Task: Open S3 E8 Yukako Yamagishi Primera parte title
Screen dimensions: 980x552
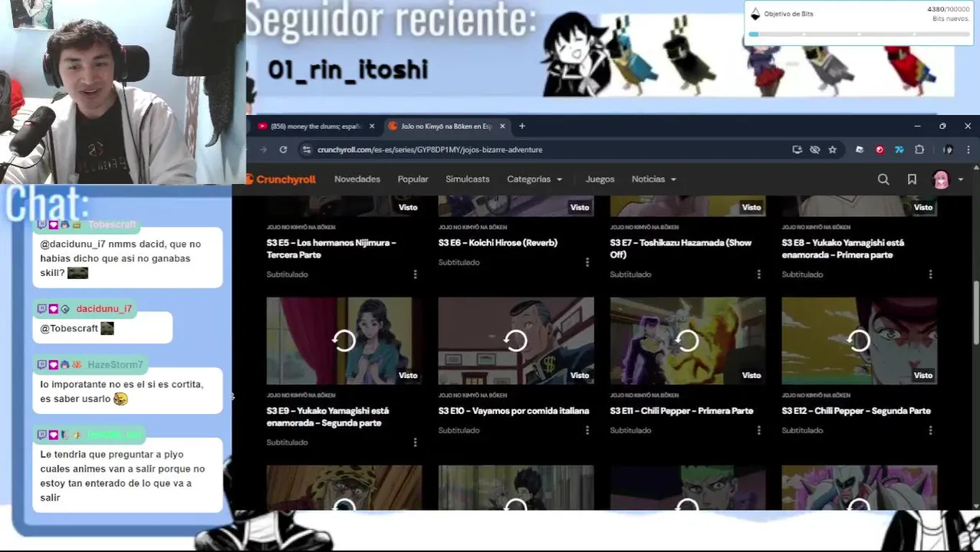Action: [x=843, y=248]
